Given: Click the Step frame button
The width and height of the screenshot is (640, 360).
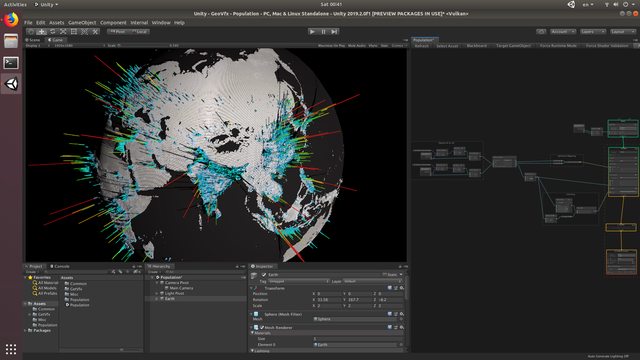Looking at the screenshot, I should coord(334,31).
